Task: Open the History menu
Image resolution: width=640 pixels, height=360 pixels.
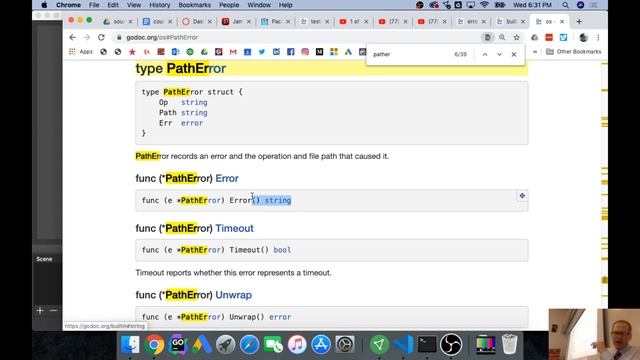Action: click(160, 5)
